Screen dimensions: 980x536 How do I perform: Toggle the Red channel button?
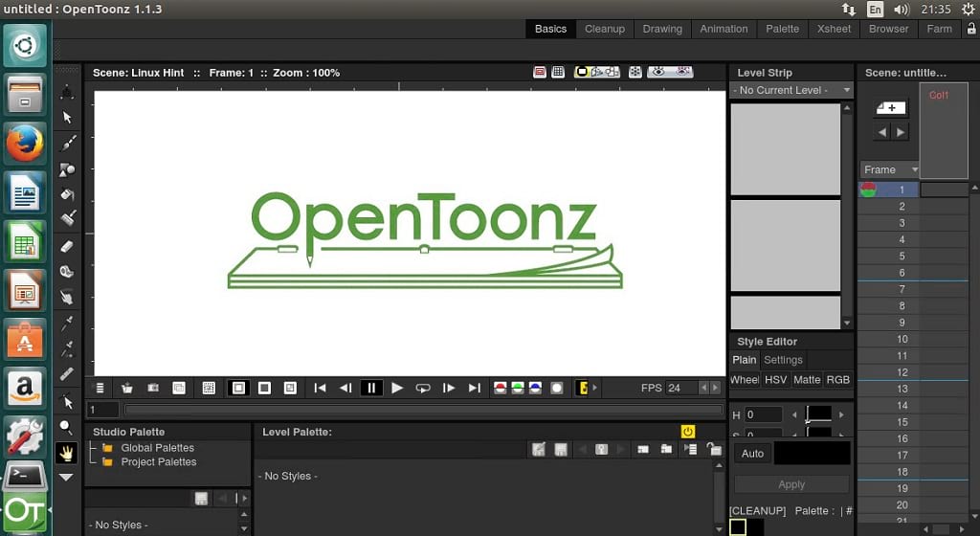pyautogui.click(x=500, y=388)
